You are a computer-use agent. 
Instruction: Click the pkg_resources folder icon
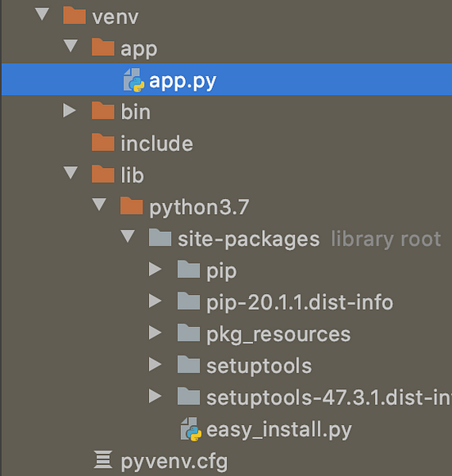tap(188, 333)
